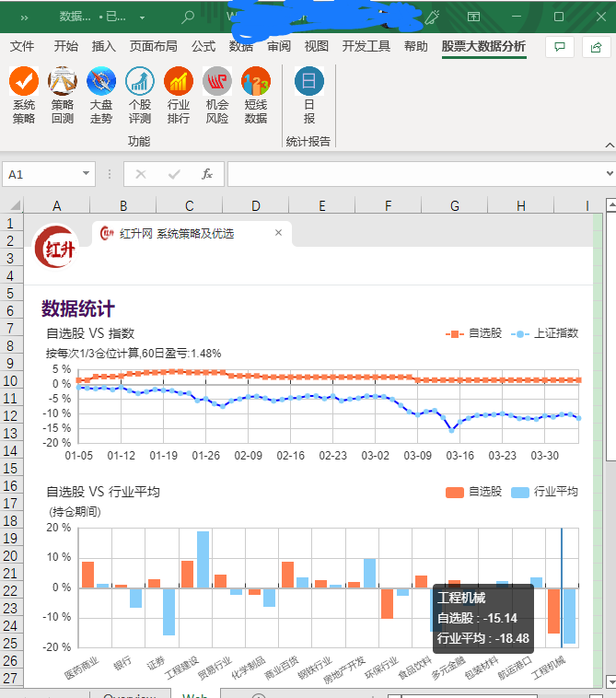Screen dimensions: 616x698
Task: Toggle 自选股 series in bar chart legend
Action: (473, 492)
